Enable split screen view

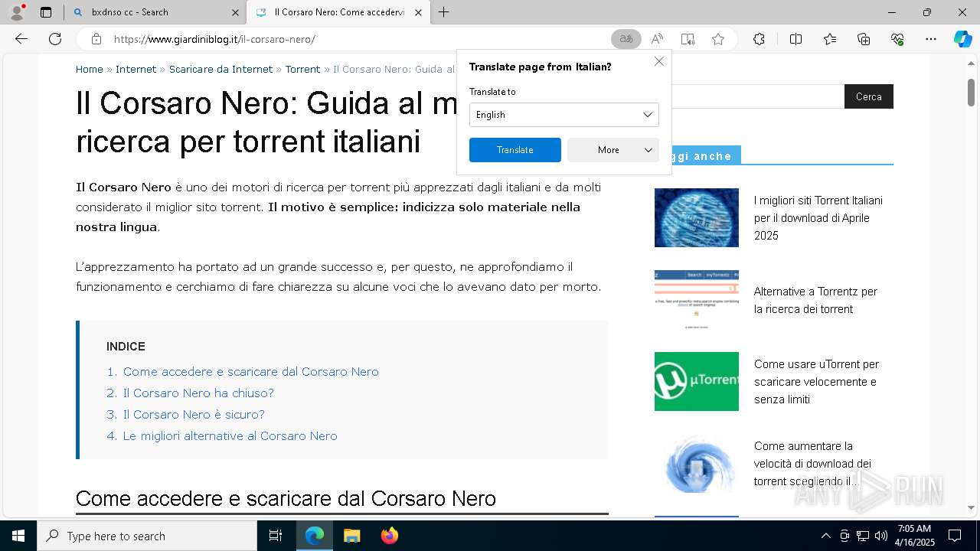(795, 39)
